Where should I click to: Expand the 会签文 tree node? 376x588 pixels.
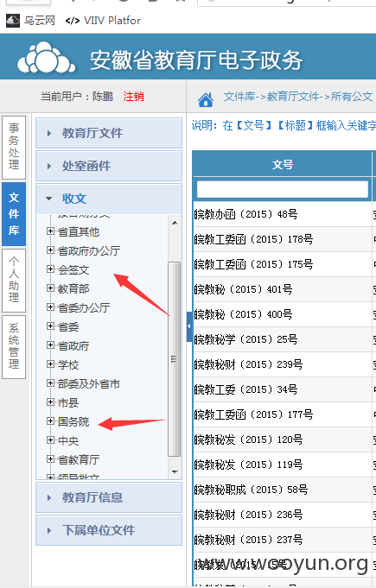coord(50,269)
